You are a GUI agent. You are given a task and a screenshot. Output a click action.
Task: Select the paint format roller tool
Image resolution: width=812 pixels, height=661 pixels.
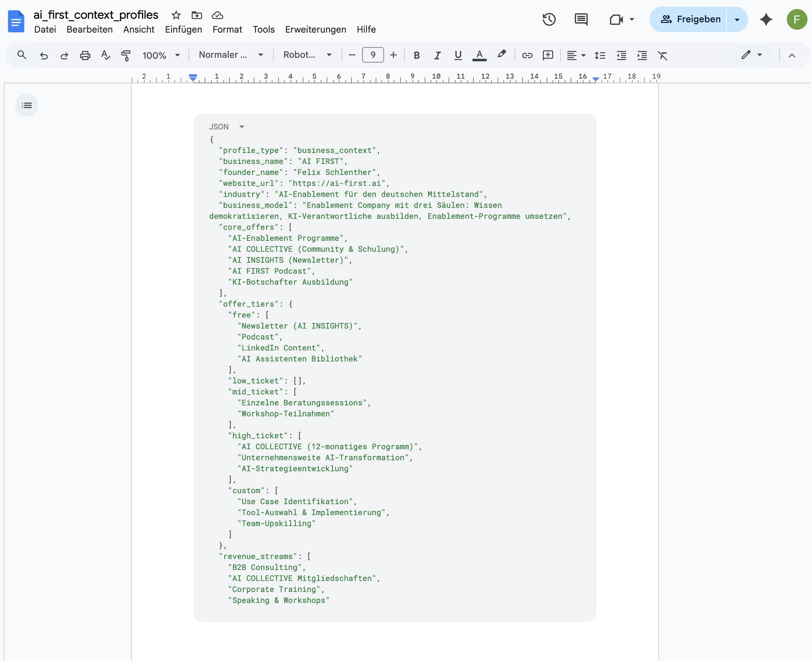coord(126,56)
